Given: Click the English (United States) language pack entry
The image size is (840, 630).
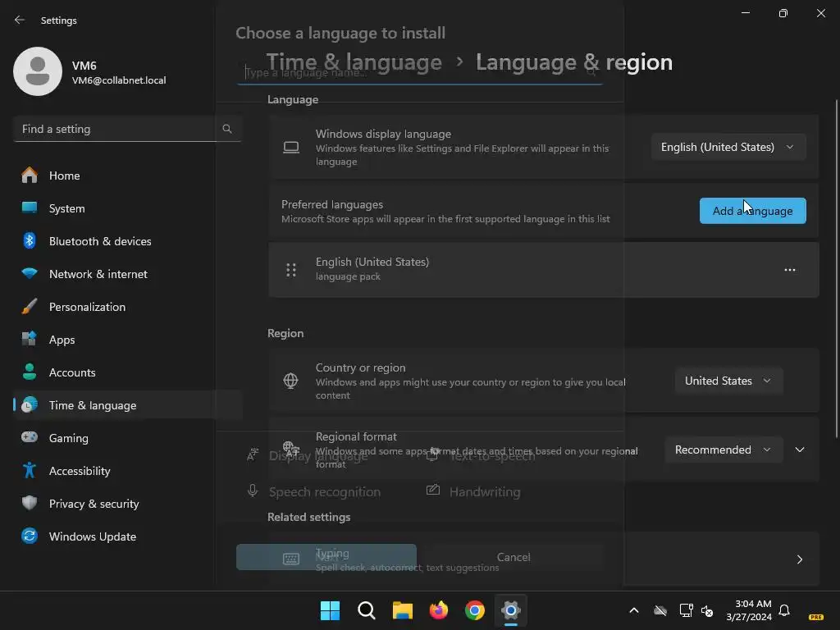Looking at the screenshot, I should 544,269.
